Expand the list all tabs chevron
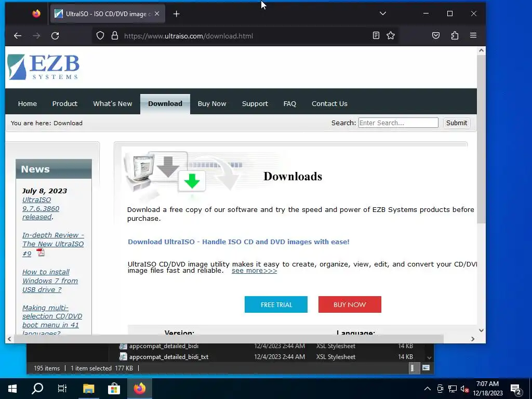532x399 pixels. click(383, 14)
